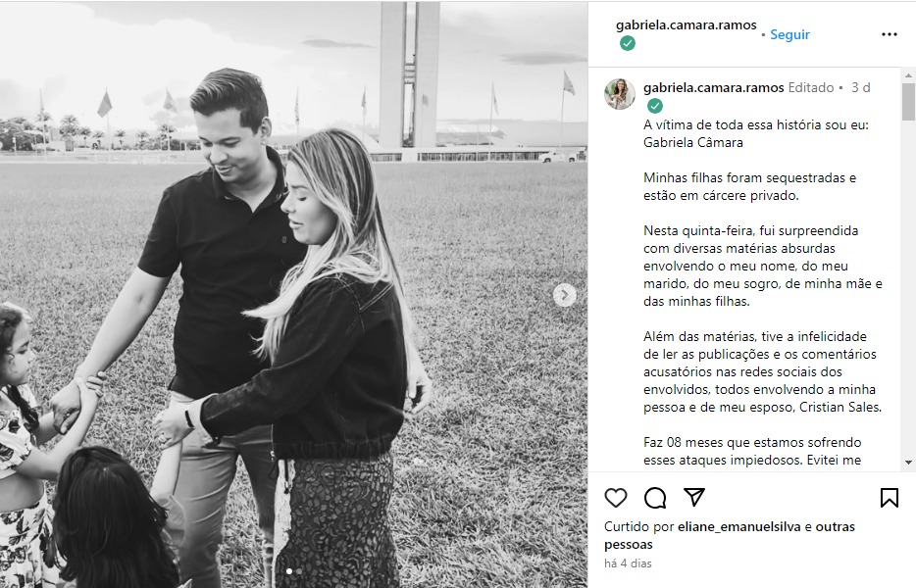Open comments with the speech bubble icon

point(655,498)
